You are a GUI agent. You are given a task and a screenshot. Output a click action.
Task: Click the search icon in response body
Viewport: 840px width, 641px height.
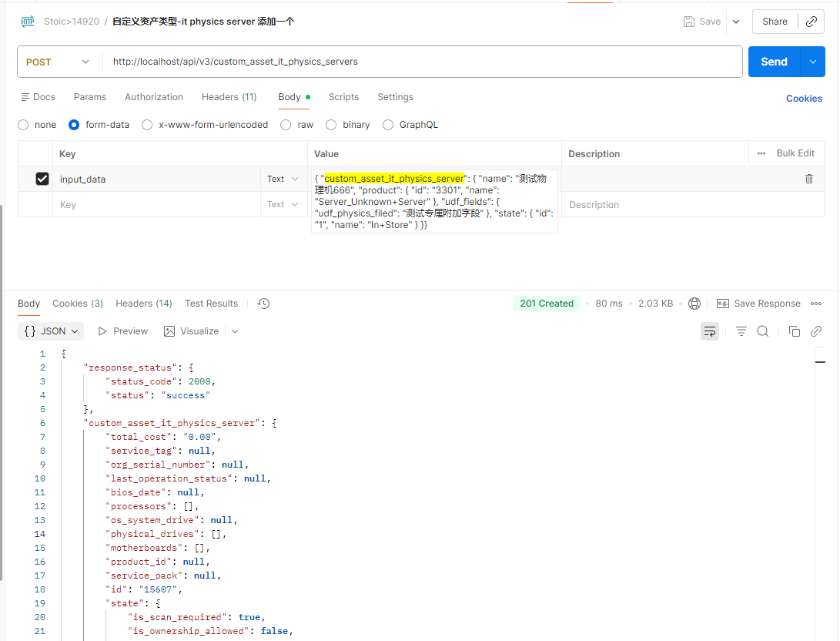[762, 331]
